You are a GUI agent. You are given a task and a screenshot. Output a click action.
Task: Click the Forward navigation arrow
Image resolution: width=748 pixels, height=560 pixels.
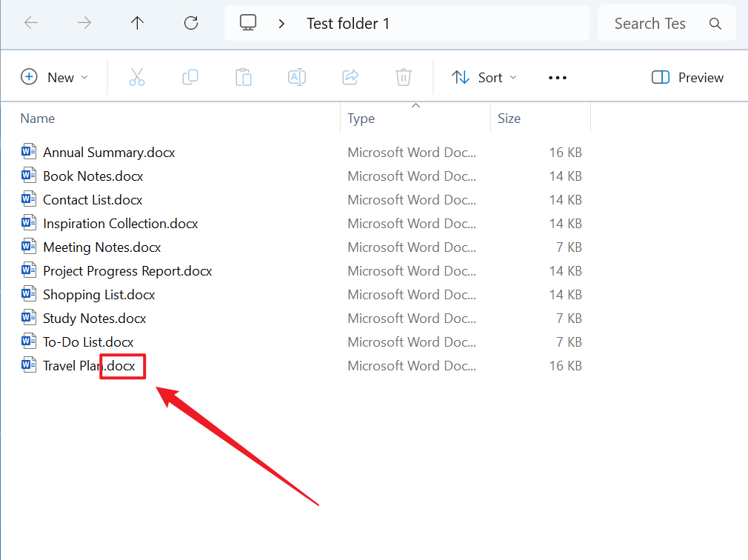click(84, 23)
